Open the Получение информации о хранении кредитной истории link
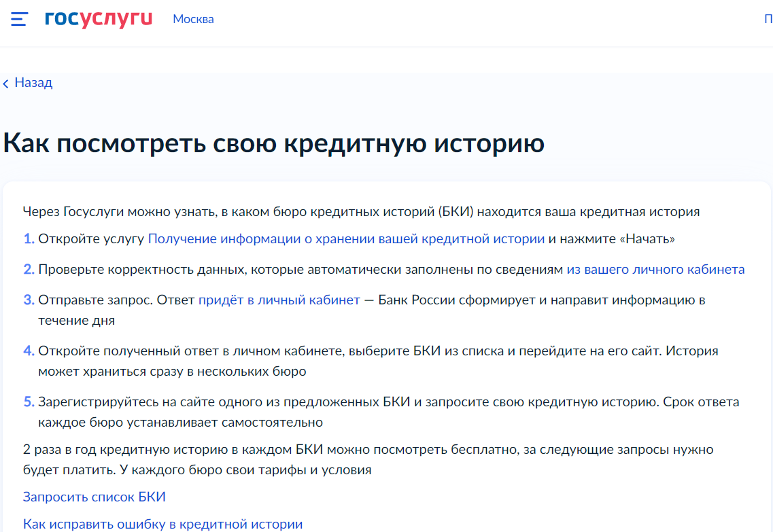The image size is (773, 532). click(346, 239)
